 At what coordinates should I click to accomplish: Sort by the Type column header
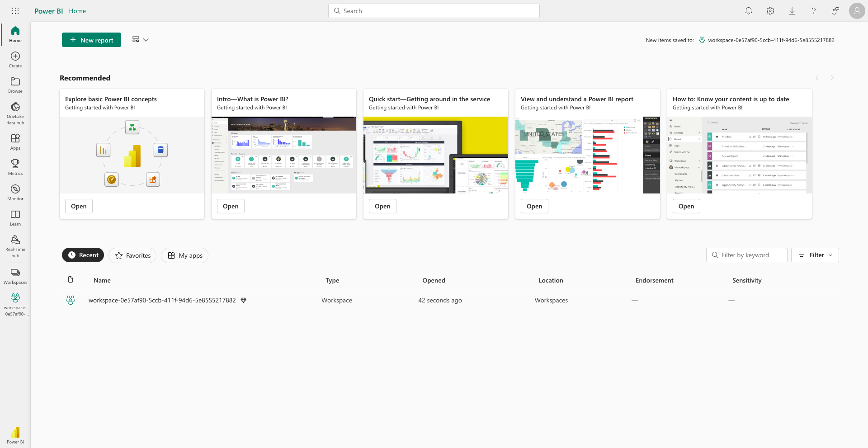(x=332, y=280)
